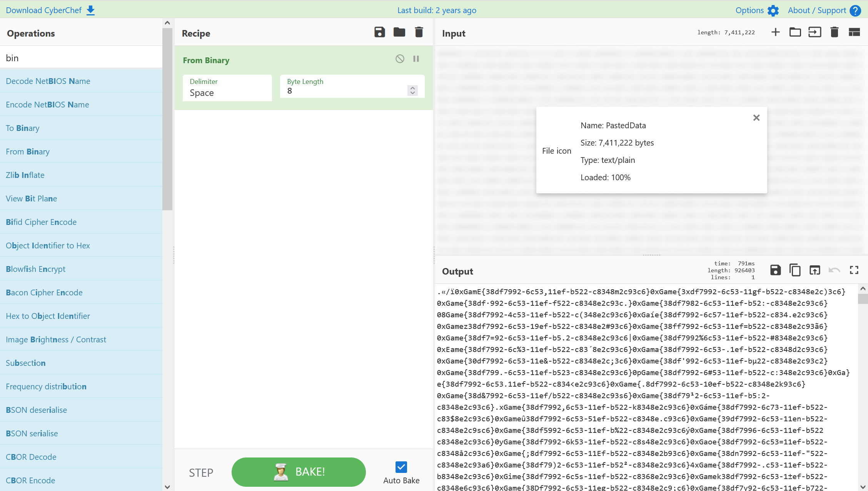Viewport: 868px width, 491px height.
Task: Load a recipe via folder icon
Action: pyautogui.click(x=399, y=32)
